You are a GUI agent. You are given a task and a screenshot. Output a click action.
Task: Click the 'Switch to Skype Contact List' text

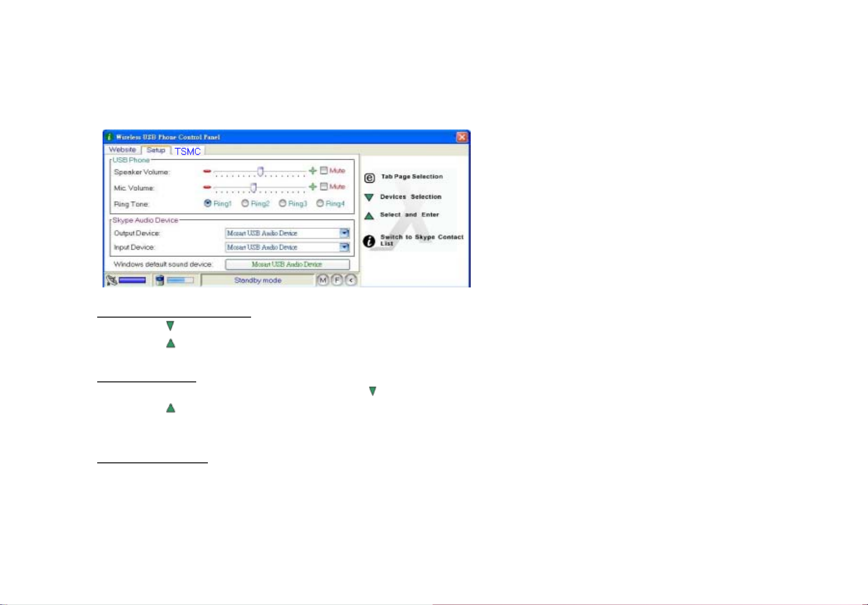422,240
